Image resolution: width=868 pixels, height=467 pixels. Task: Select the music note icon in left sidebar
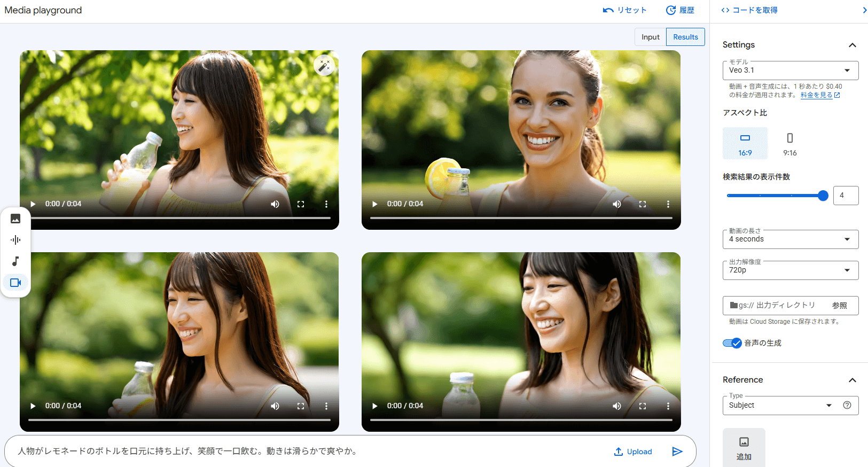pos(15,261)
